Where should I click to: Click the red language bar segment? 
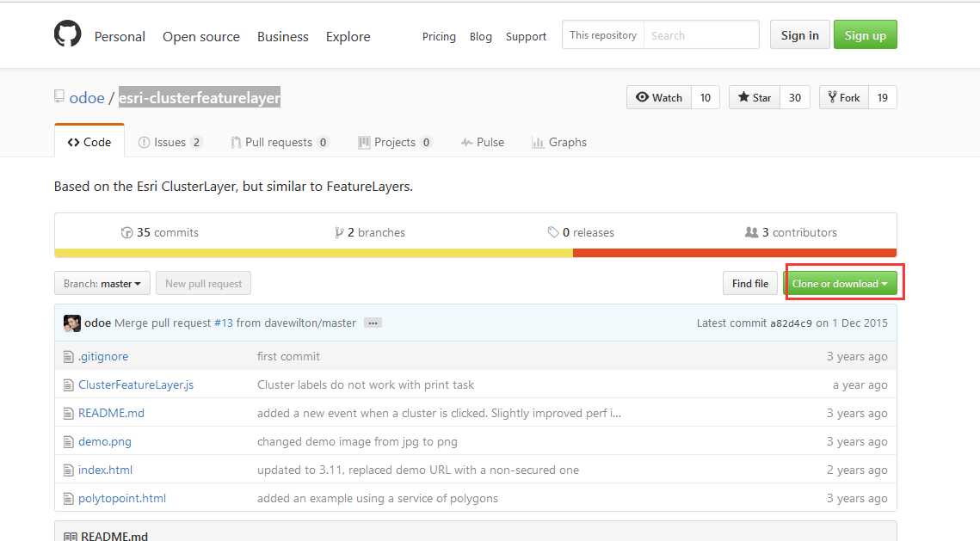[x=735, y=253]
